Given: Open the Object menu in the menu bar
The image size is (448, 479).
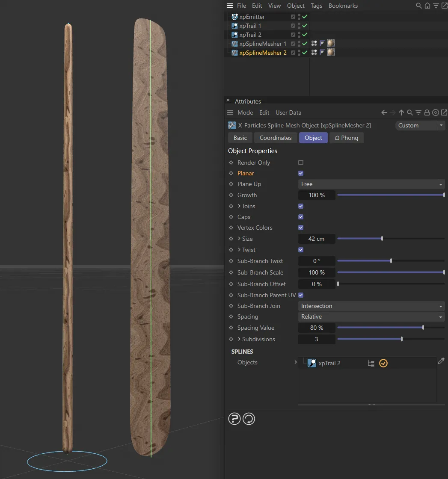Looking at the screenshot, I should coord(296,6).
